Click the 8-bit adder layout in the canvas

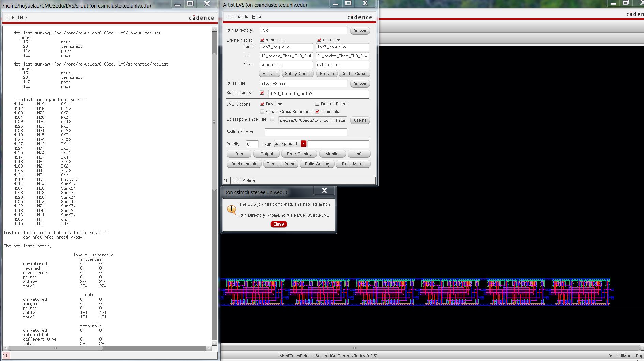pos(417,292)
